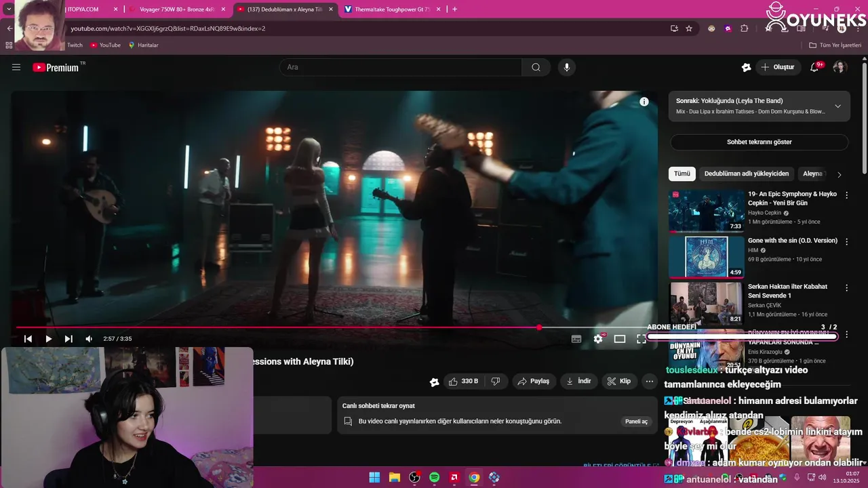This screenshot has height=488, width=868.
Task: Open the more actions three-dot menu under video
Action: click(650, 382)
